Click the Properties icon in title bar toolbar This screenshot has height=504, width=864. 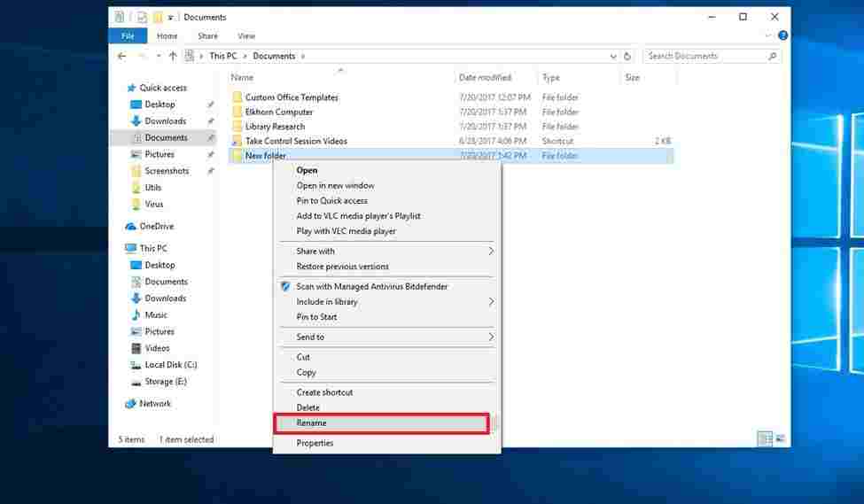(142, 18)
